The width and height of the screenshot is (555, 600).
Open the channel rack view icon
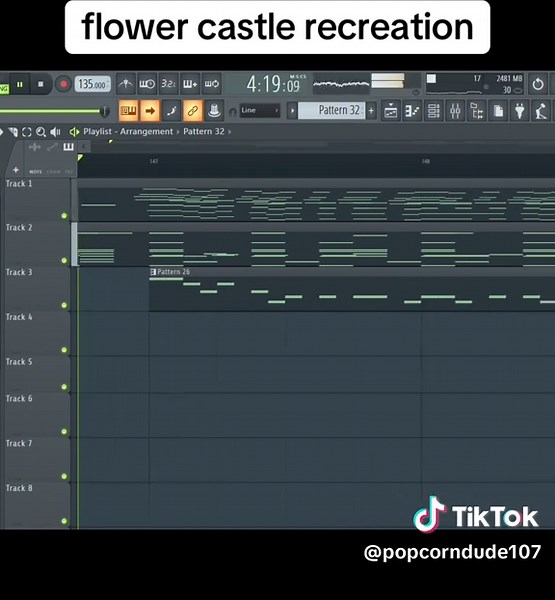click(x=434, y=111)
